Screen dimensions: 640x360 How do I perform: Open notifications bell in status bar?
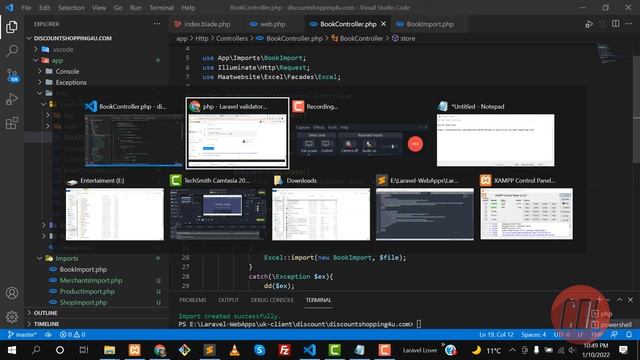(x=629, y=335)
